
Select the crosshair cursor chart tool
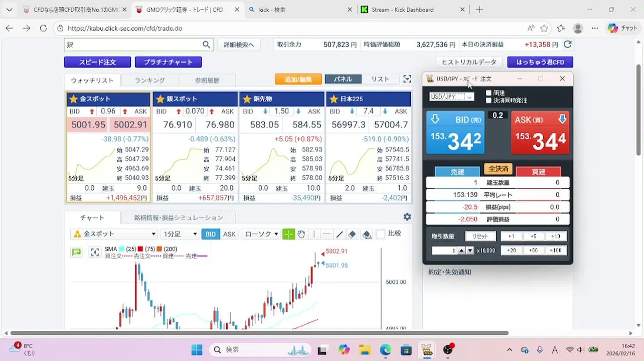(x=288, y=234)
